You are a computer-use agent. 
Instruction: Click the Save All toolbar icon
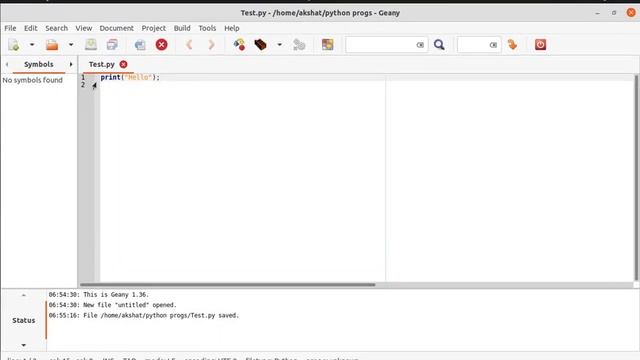click(x=112, y=44)
